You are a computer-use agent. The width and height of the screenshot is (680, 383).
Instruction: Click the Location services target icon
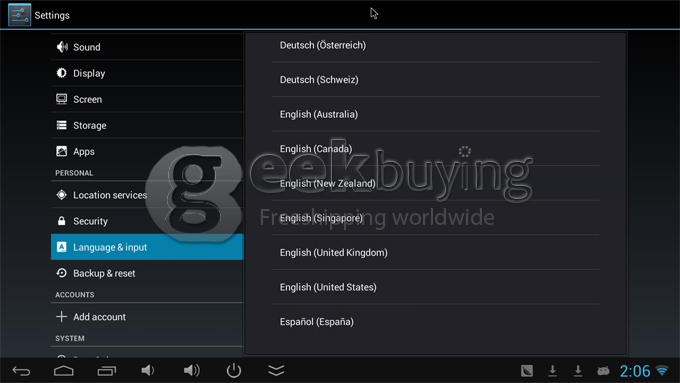coord(62,195)
